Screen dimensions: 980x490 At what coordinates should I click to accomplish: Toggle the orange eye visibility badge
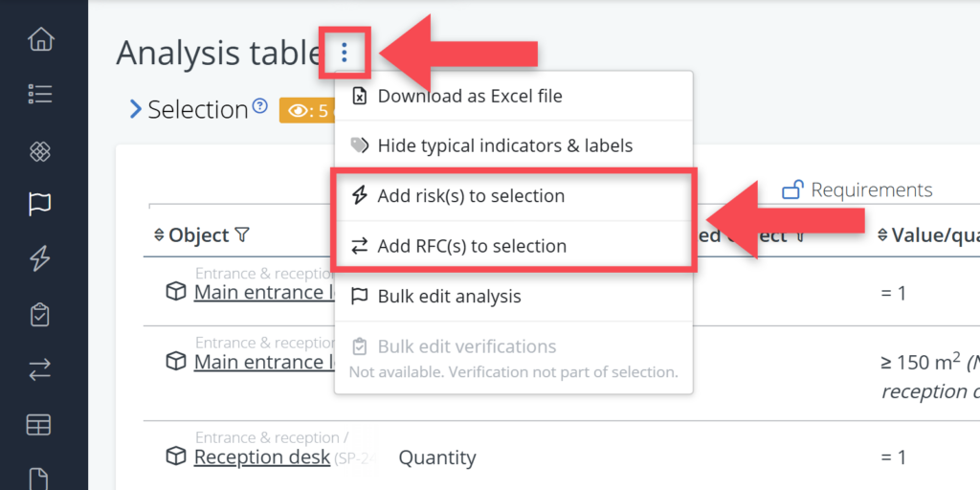point(304,111)
